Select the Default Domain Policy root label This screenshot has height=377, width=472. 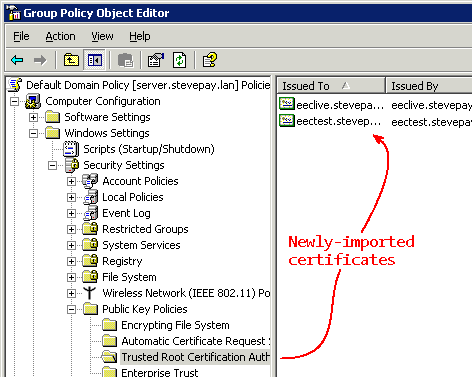148,85
